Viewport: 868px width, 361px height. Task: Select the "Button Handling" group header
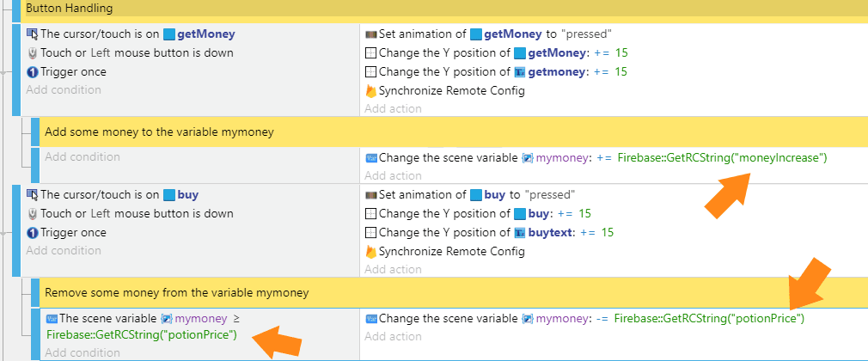pos(70,9)
